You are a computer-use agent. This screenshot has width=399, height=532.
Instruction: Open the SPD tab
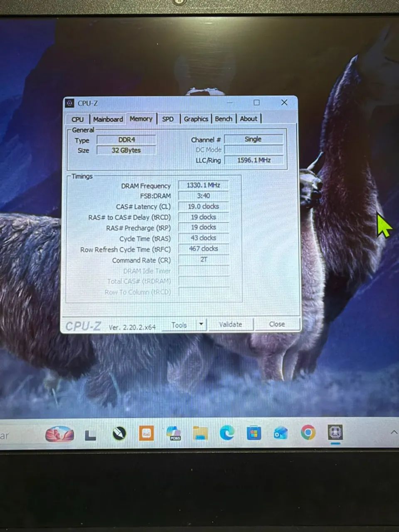168,119
